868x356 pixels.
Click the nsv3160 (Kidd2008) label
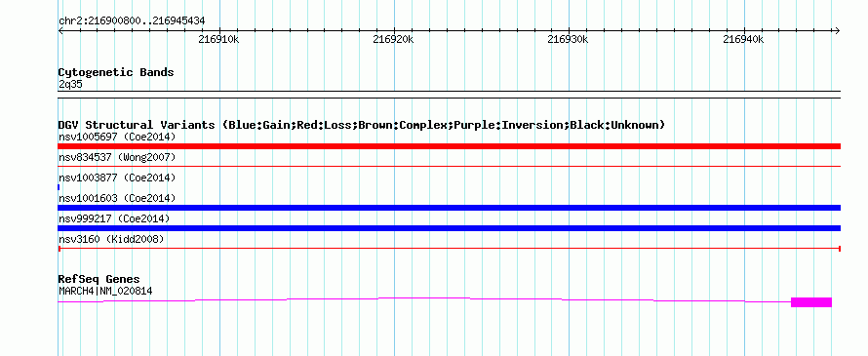click(x=111, y=239)
